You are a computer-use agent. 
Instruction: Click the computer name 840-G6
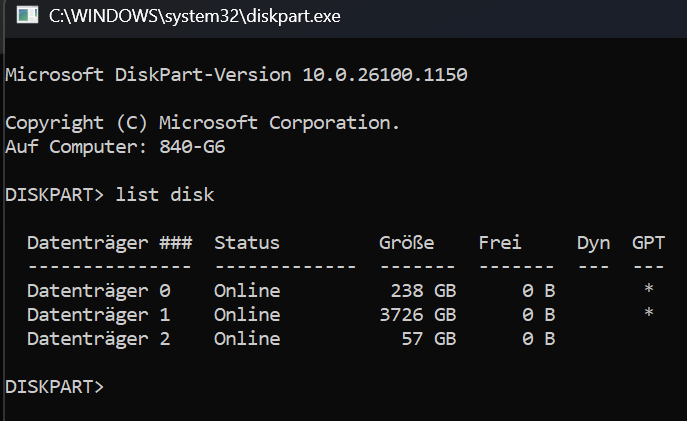[x=192, y=147]
